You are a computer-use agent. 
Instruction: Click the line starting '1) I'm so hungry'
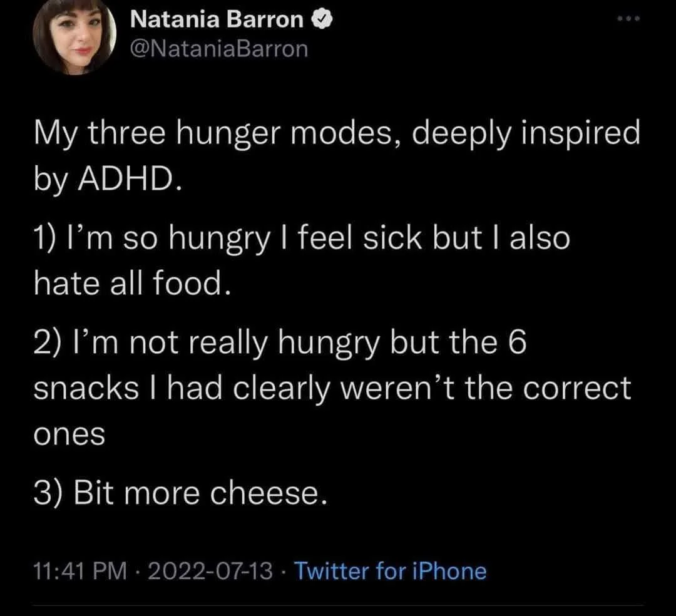(301, 238)
